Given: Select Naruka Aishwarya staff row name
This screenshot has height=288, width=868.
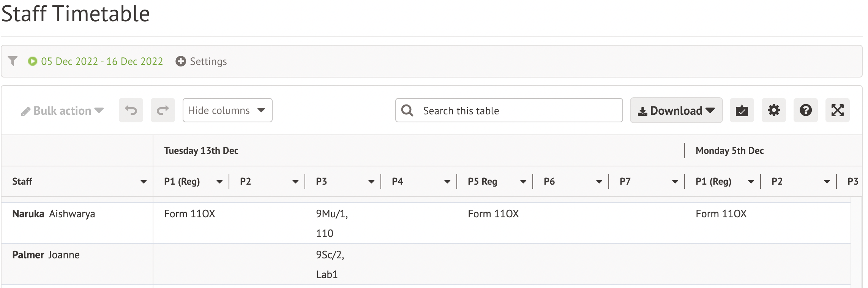Looking at the screenshot, I should pyautogui.click(x=54, y=214).
